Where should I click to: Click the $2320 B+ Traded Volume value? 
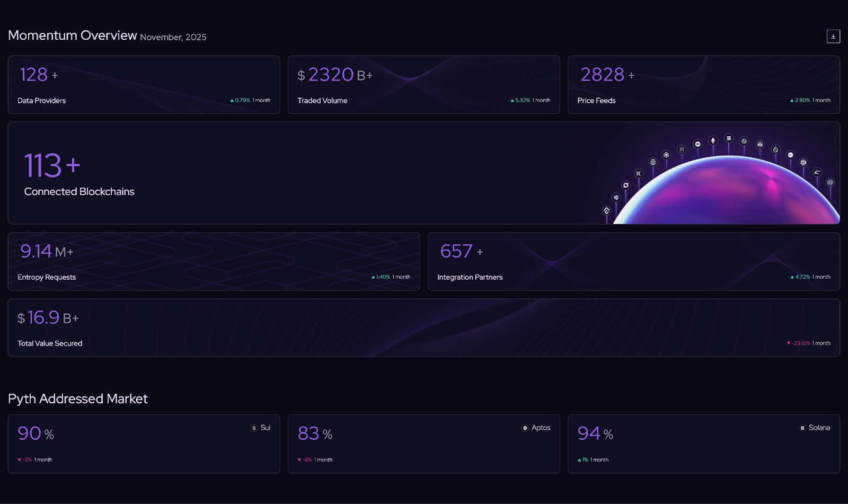[x=335, y=75]
